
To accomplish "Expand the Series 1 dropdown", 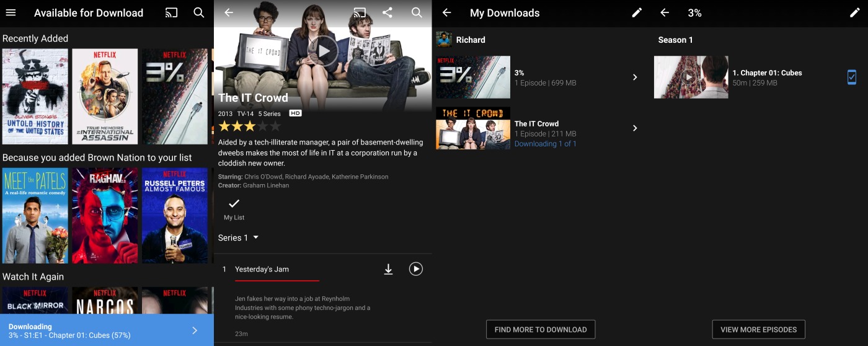I will tap(239, 237).
